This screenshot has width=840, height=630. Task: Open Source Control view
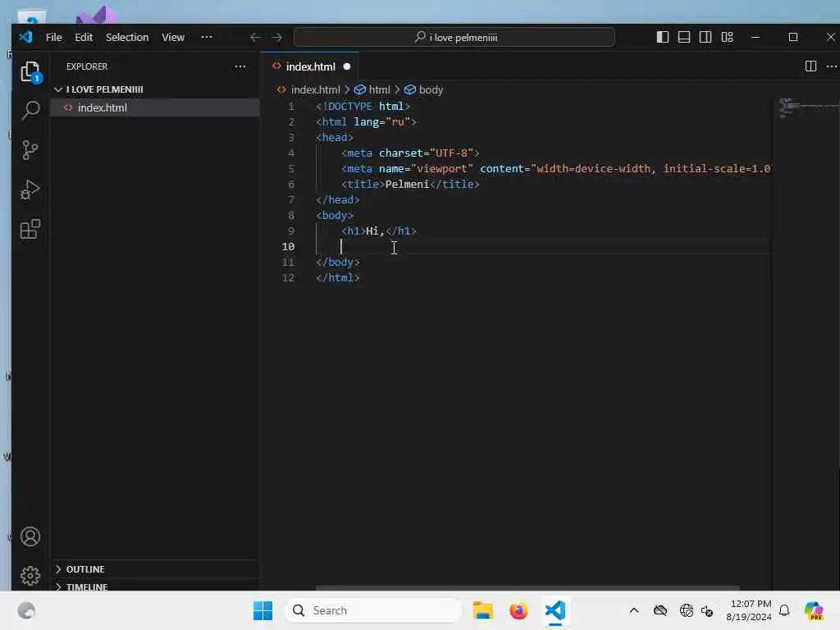click(x=30, y=150)
